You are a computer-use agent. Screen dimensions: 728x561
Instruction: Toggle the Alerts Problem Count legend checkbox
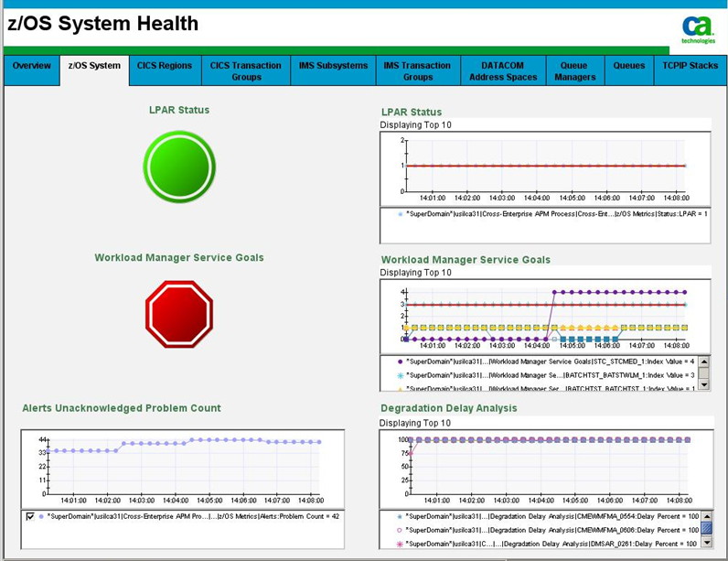(30, 516)
